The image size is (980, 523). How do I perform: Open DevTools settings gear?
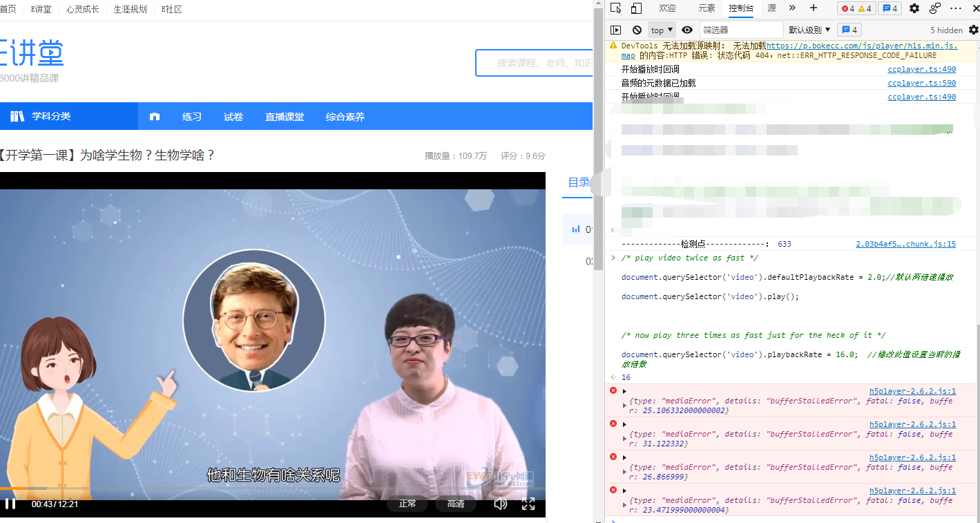(914, 8)
